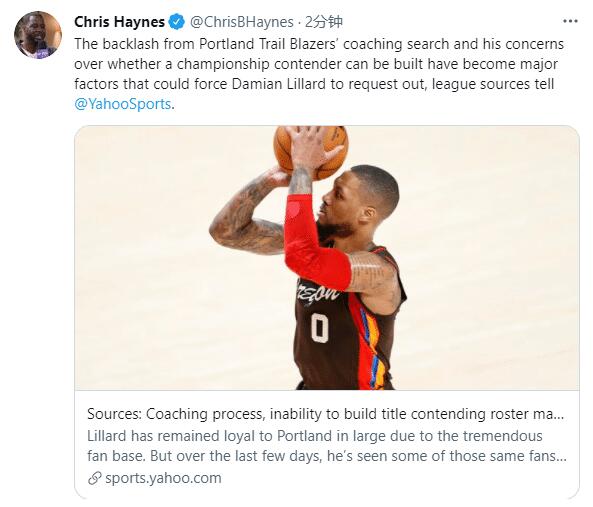
Task: Click the text line mentioning Damian Lillard
Action: point(314,84)
